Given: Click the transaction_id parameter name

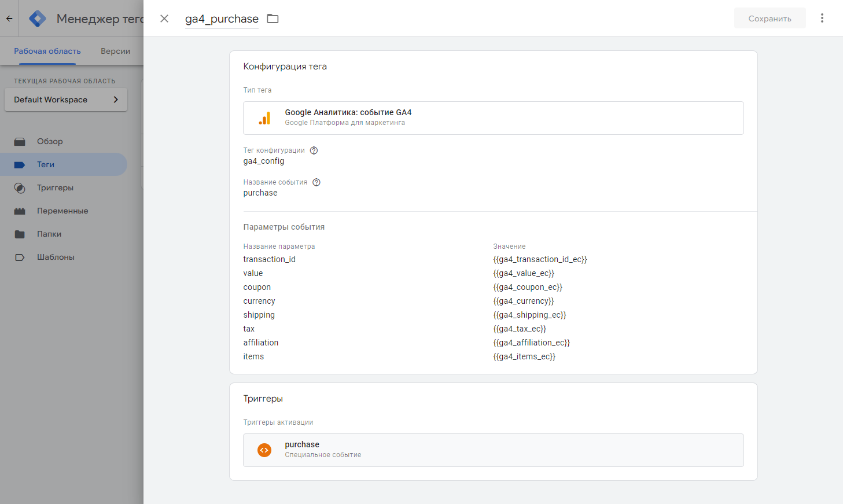Looking at the screenshot, I should tap(270, 259).
